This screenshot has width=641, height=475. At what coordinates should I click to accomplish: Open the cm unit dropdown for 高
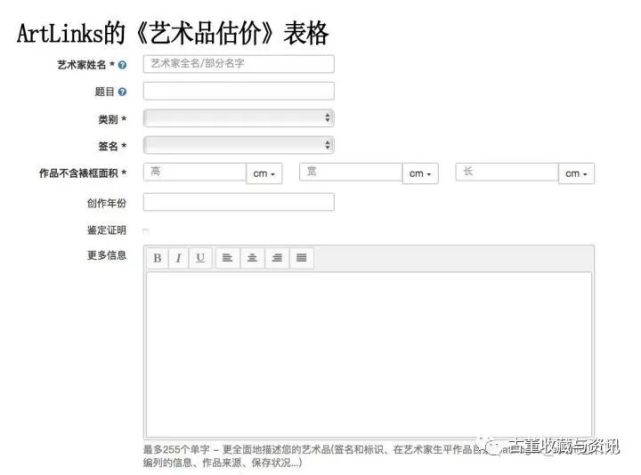pos(264,173)
